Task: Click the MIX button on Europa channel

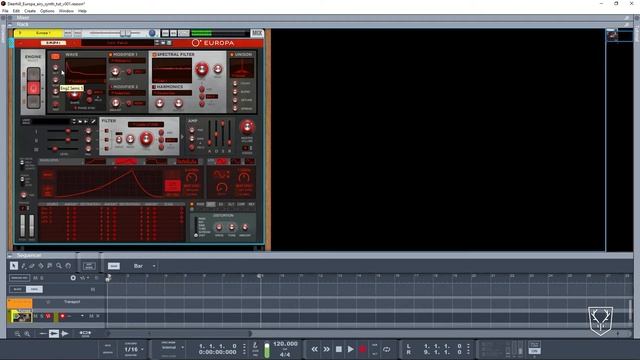Action: pyautogui.click(x=257, y=33)
